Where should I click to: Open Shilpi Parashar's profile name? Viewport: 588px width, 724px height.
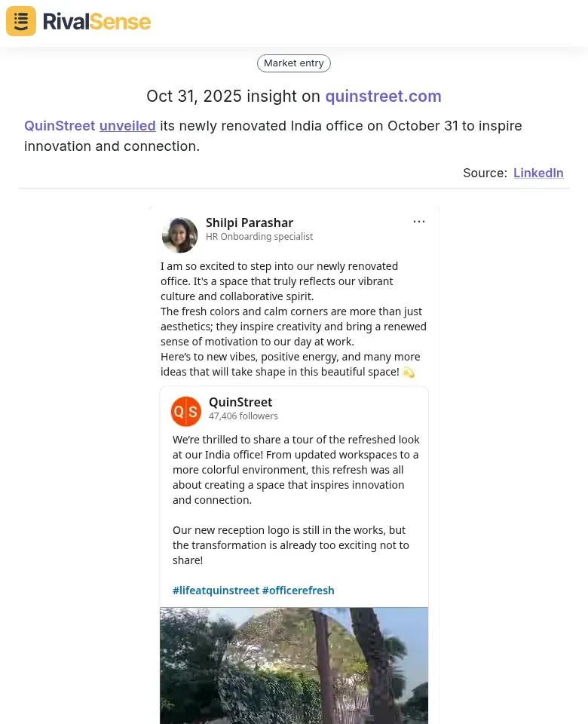(x=250, y=222)
